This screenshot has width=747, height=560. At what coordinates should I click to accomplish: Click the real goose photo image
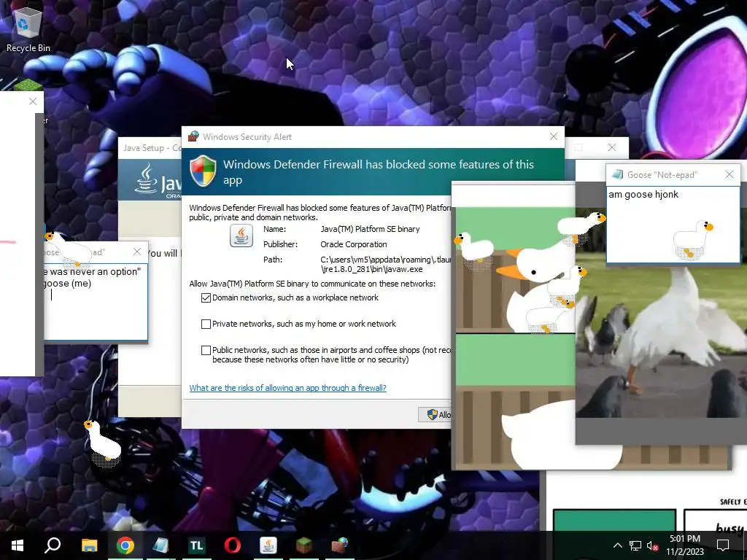point(661,312)
